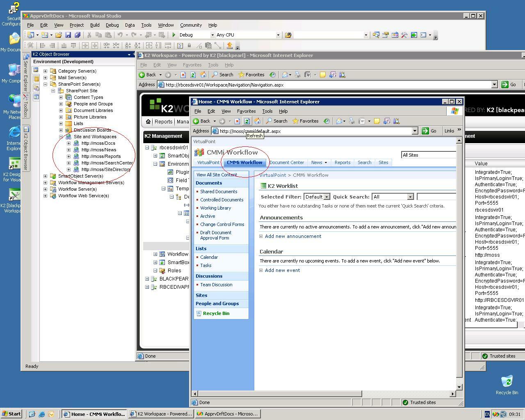The width and height of the screenshot is (525, 420).
Task: Click Open File icon in Visual Studio toolbar
Action: (59, 35)
